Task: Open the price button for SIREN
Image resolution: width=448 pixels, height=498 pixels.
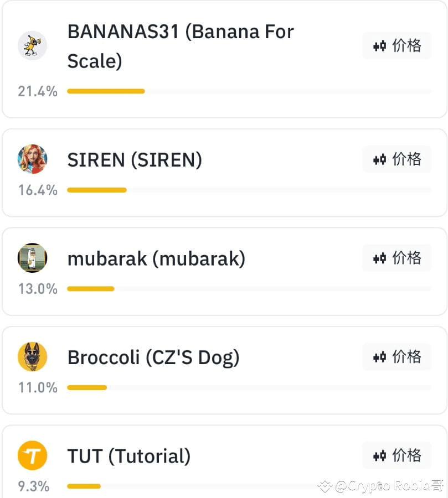Action: 396,159
